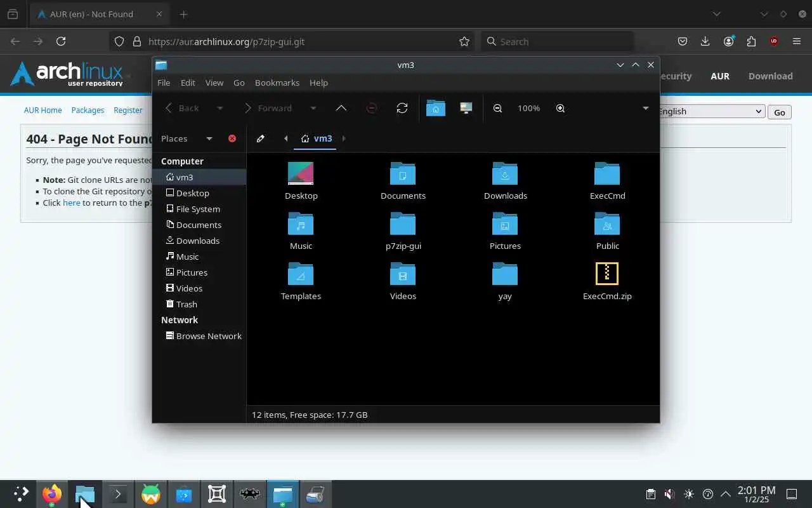Open the Edit menu
The height and width of the screenshot is (508, 812).
point(188,83)
